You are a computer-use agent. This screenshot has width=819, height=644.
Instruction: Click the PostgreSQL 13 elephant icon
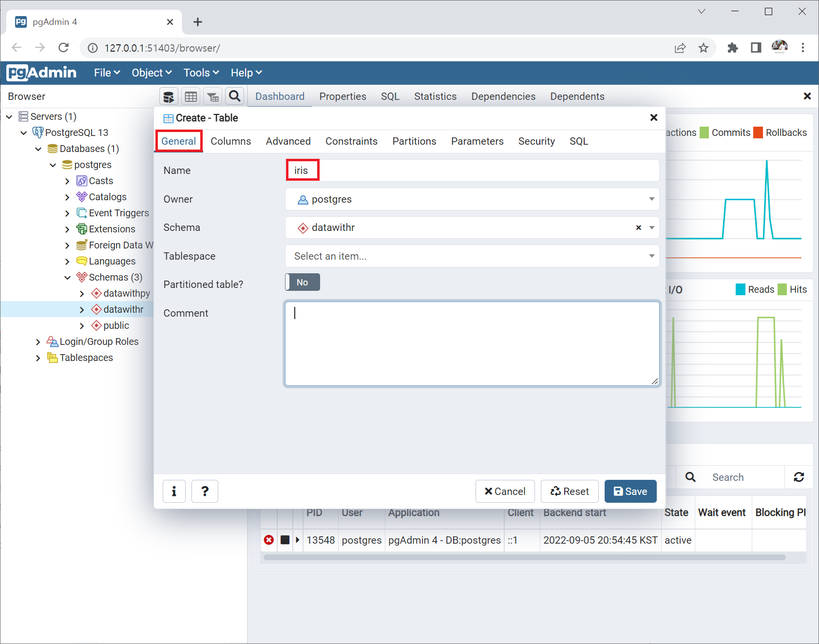38,133
